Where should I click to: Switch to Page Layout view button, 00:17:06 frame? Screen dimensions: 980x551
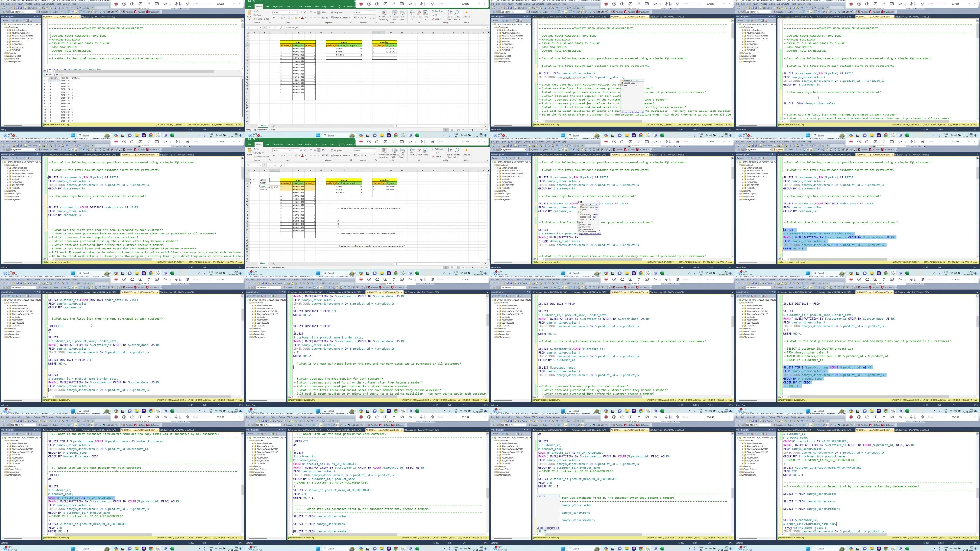pyautogui.click(x=452, y=267)
